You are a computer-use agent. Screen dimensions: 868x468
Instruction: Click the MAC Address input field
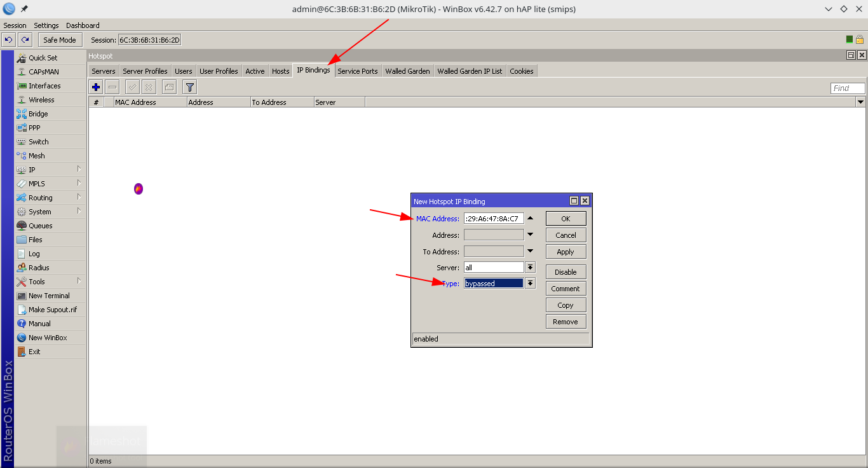[x=494, y=219]
